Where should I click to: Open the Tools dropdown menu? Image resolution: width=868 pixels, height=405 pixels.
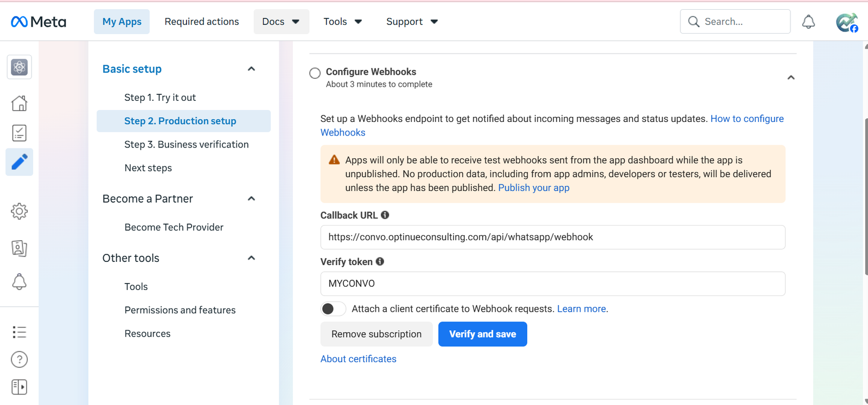point(342,22)
